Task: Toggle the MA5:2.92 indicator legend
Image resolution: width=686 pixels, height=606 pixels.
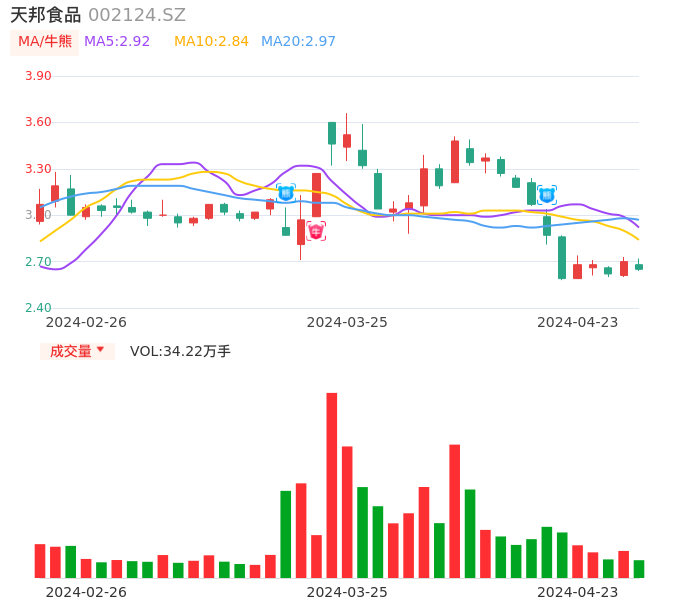Action: coord(117,41)
